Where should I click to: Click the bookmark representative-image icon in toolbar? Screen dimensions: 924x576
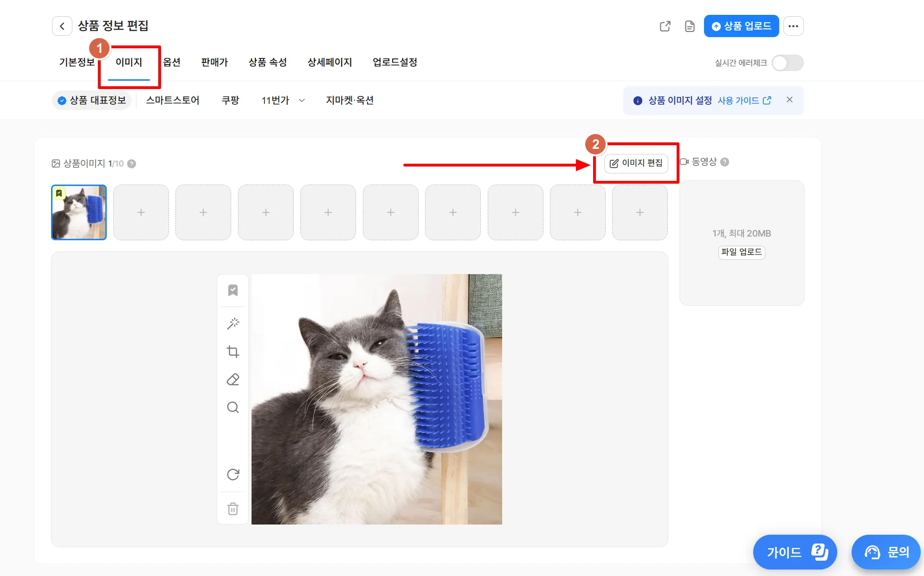pos(233,290)
